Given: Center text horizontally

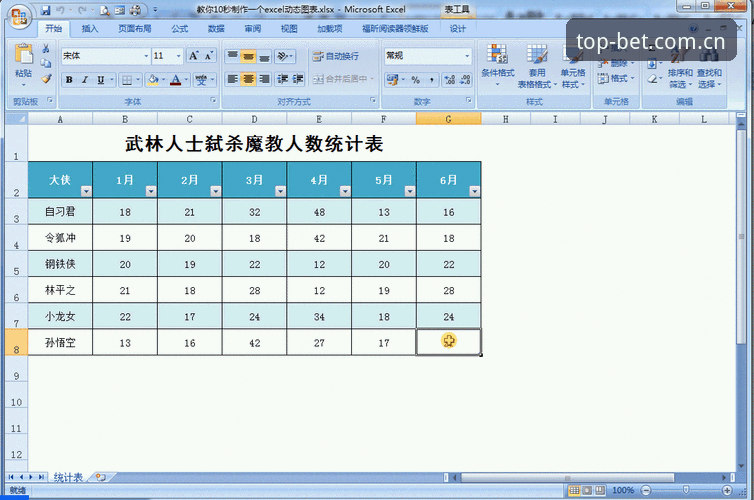Looking at the screenshot, I should coord(248,79).
